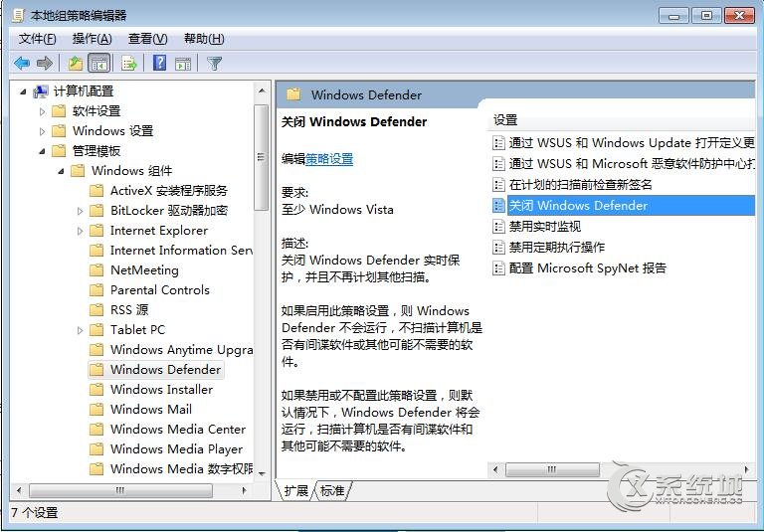Select 通过 WSUS 和 Windows Update setting
764x532 pixels.
pyautogui.click(x=632, y=143)
